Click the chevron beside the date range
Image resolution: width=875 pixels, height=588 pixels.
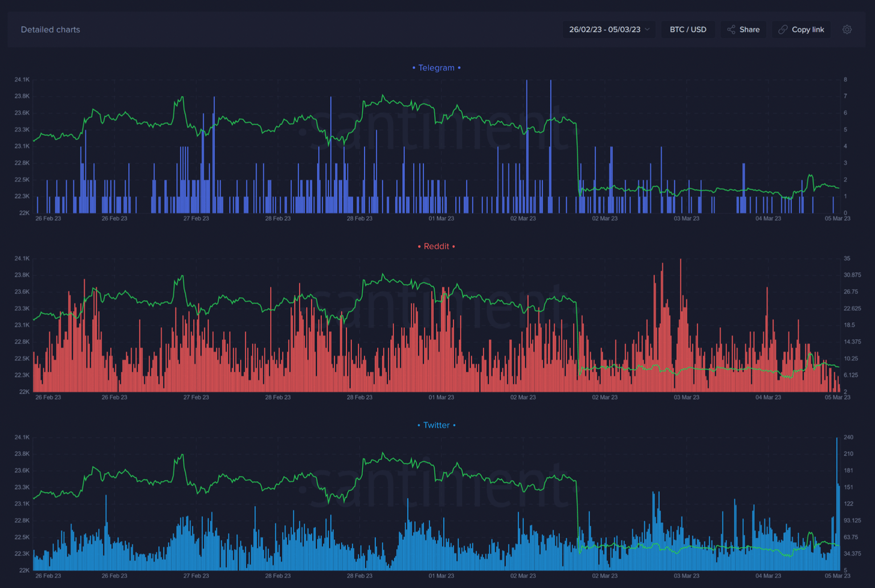pyautogui.click(x=646, y=30)
